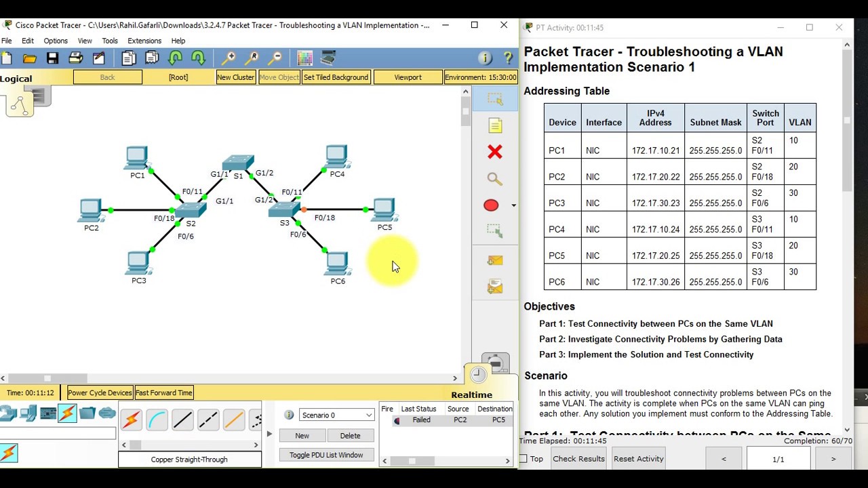Pick the Copper Cross-Over dashed cable

point(208,420)
